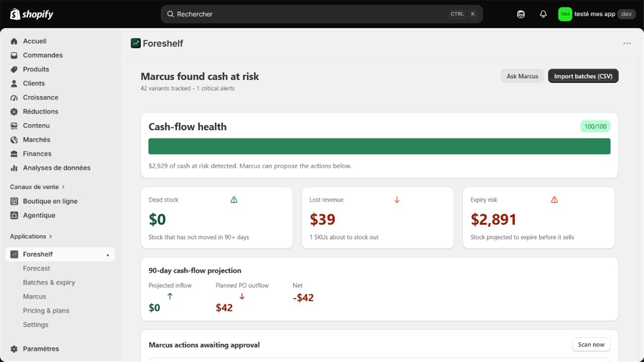Image resolution: width=644 pixels, height=362 pixels.
Task: Click the Analyses de données chart icon
Action: coord(14,168)
